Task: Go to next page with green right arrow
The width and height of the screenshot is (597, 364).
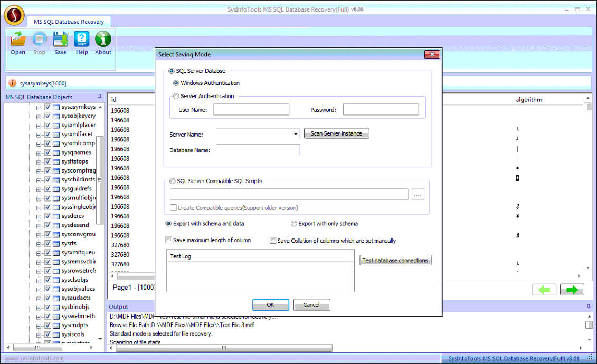Action: [572, 289]
